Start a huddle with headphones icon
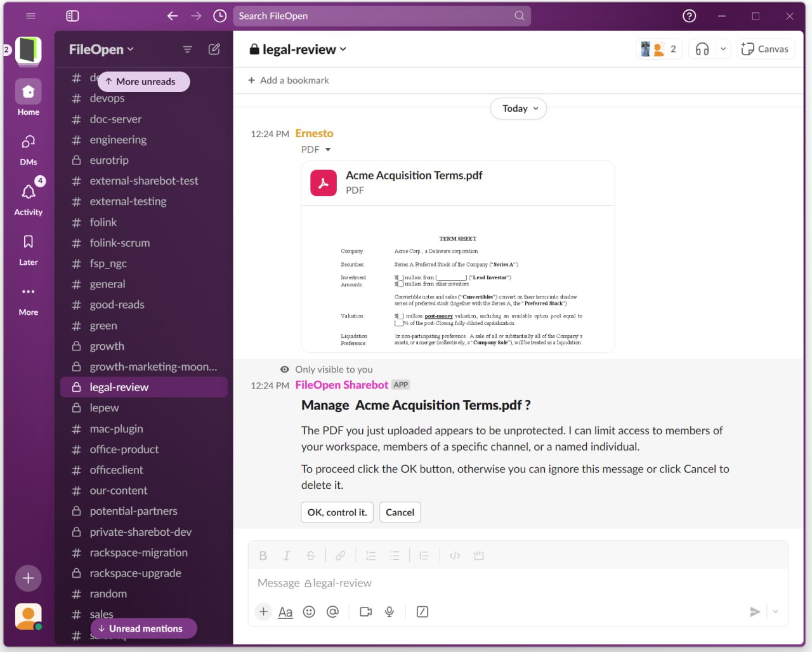 (702, 49)
